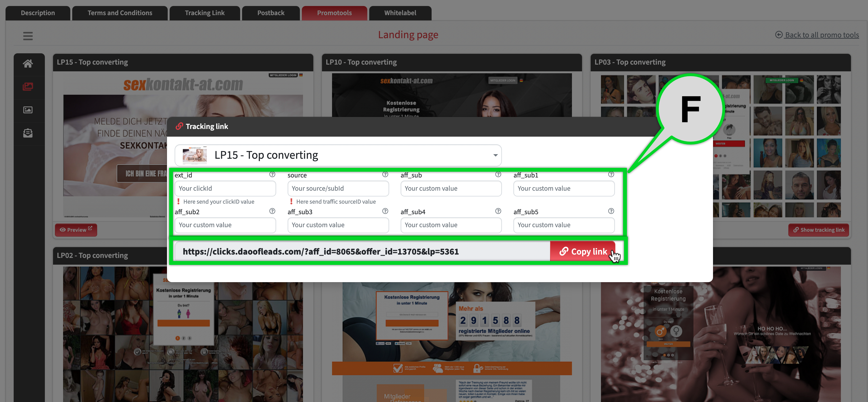The width and height of the screenshot is (868, 402).
Task: Switch to the Postback tab
Action: pyautogui.click(x=271, y=13)
